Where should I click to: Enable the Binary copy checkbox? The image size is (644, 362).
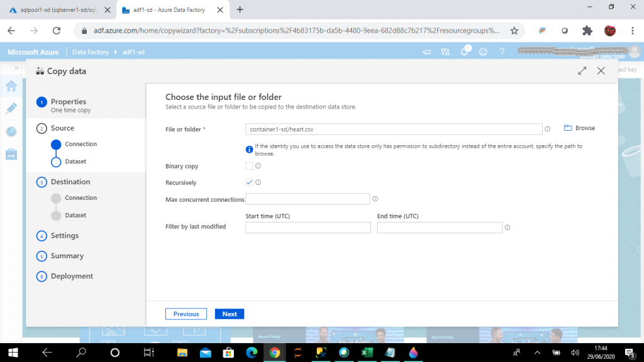pyautogui.click(x=249, y=166)
